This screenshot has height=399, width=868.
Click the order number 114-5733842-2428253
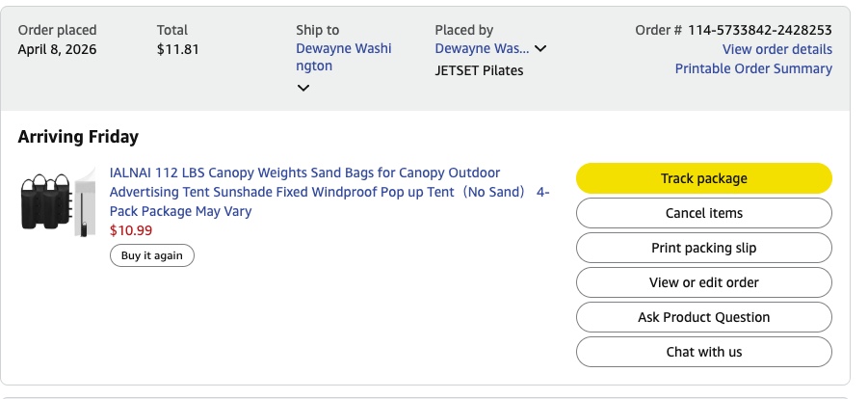[x=759, y=30]
